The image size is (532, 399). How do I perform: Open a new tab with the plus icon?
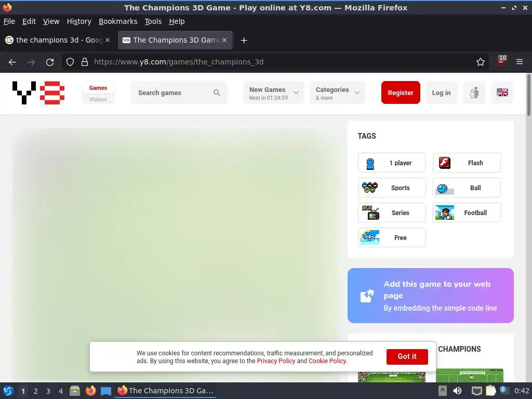point(244,41)
